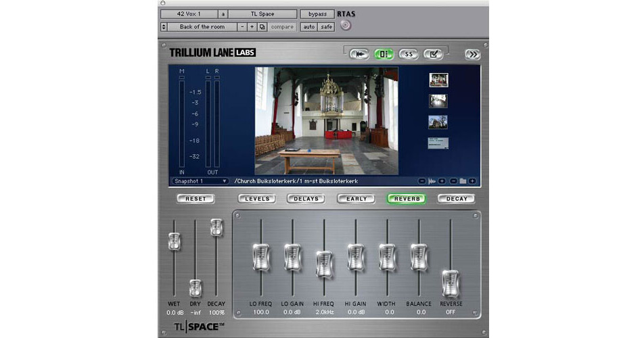Viewport: 644px width, 338px height.
Task: Click the window close circle at top
Action: coord(162,3)
